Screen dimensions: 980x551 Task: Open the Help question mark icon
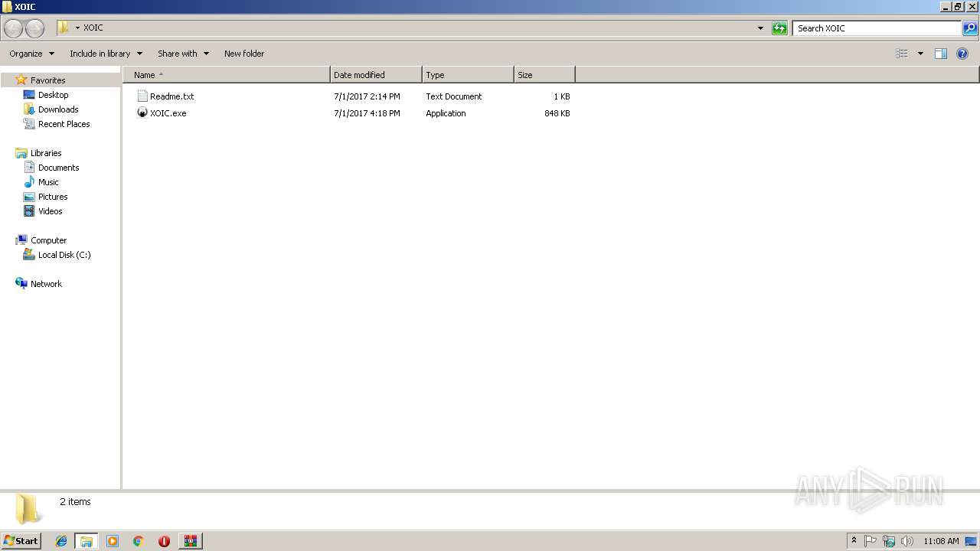click(962, 54)
